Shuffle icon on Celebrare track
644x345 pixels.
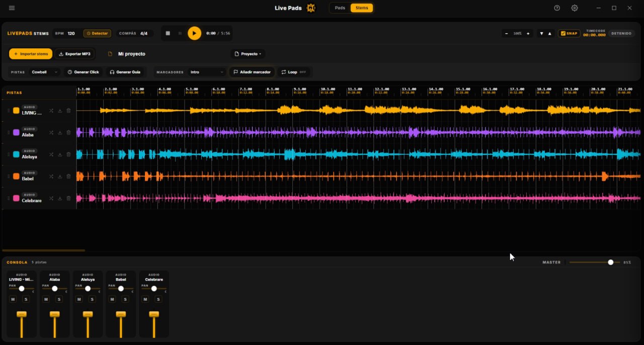coord(51,198)
